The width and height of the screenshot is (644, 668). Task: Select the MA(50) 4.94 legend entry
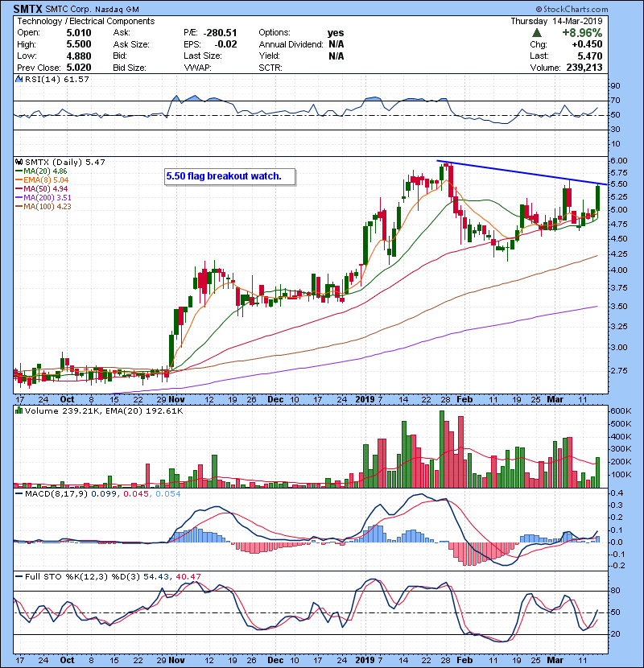tap(41, 188)
